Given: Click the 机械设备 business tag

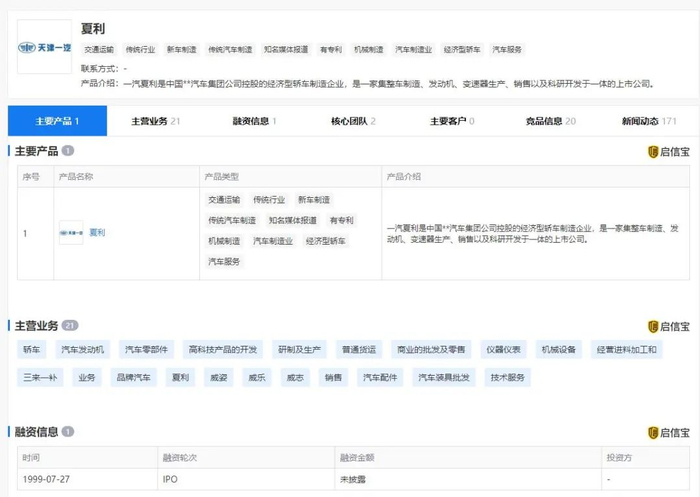Looking at the screenshot, I should click(559, 349).
